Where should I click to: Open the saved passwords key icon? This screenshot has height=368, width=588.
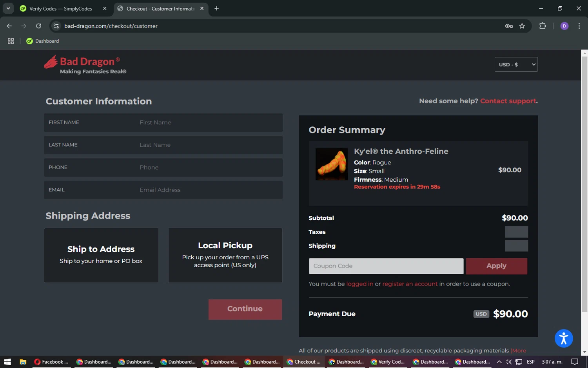pos(509,26)
